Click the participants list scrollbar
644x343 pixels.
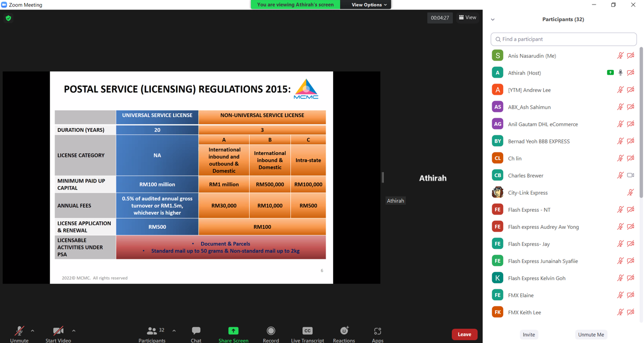[640, 126]
